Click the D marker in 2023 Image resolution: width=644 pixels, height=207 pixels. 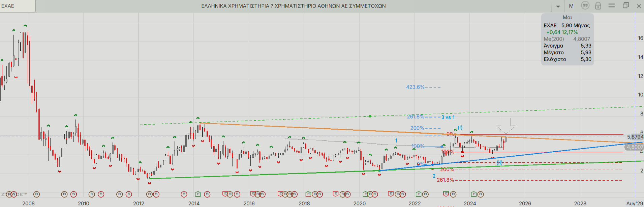453,194
